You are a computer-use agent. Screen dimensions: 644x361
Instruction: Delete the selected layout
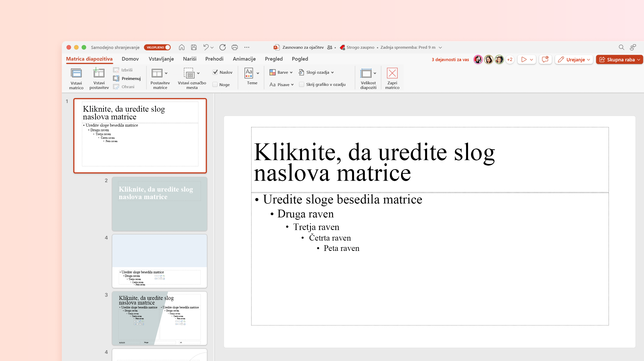pos(123,70)
